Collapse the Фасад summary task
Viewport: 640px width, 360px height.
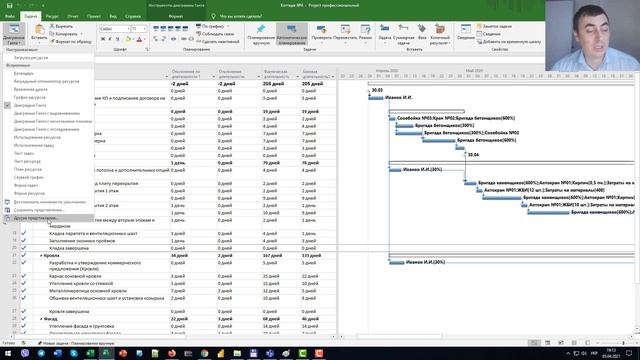[41, 319]
